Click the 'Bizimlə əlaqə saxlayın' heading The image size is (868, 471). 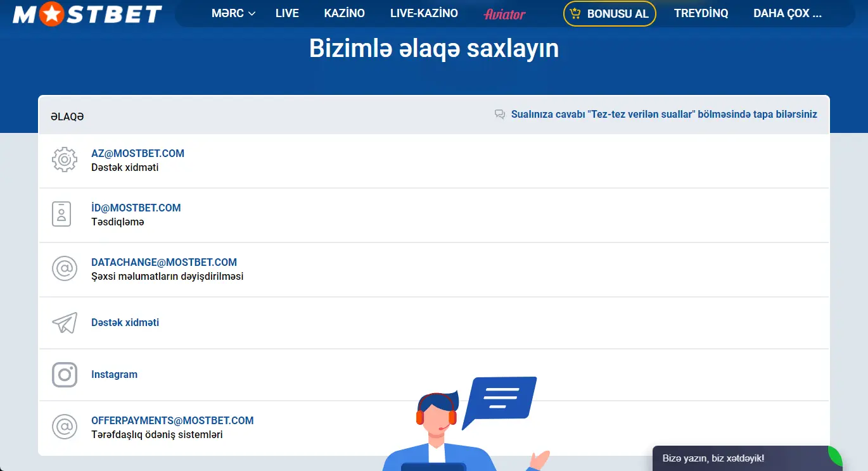[x=434, y=49]
